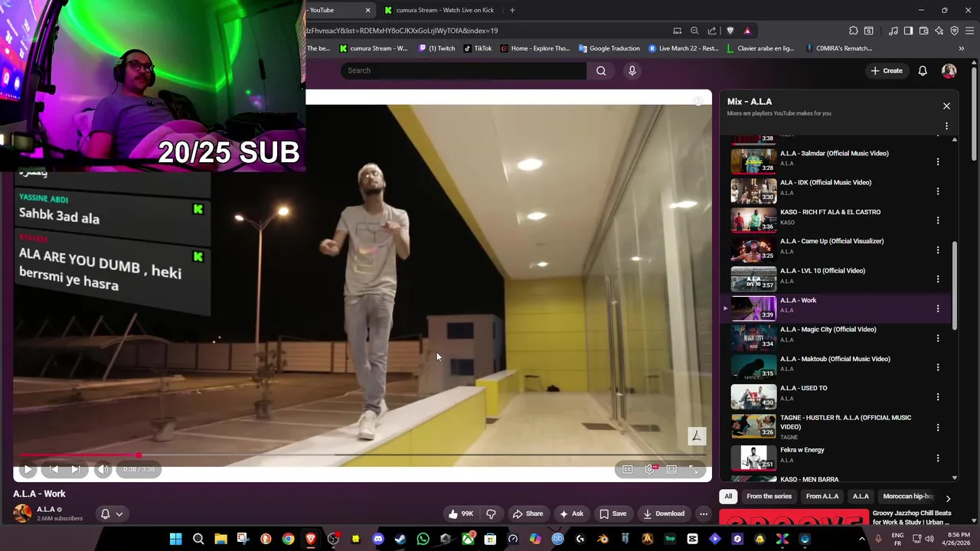This screenshot has height=551, width=980.
Task: Open options for A.L.A - 3almdar
Action: pyautogui.click(x=938, y=161)
